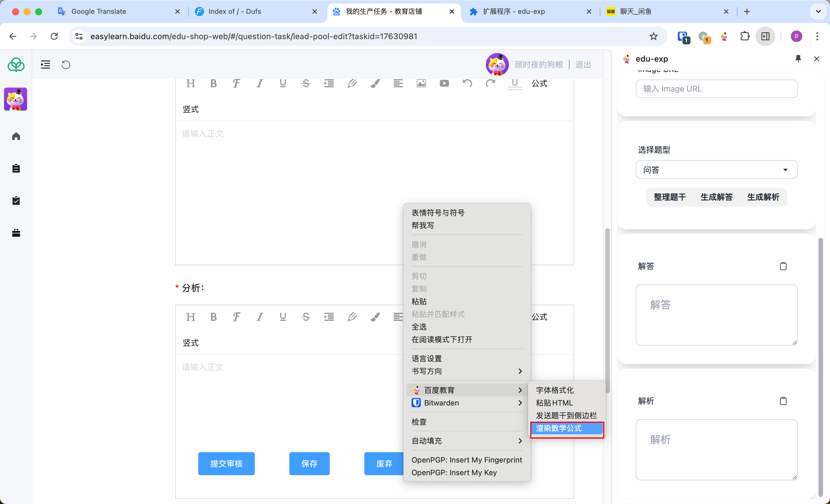Toggle italic formatting in the editor
The height and width of the screenshot is (504, 830).
[x=259, y=83]
